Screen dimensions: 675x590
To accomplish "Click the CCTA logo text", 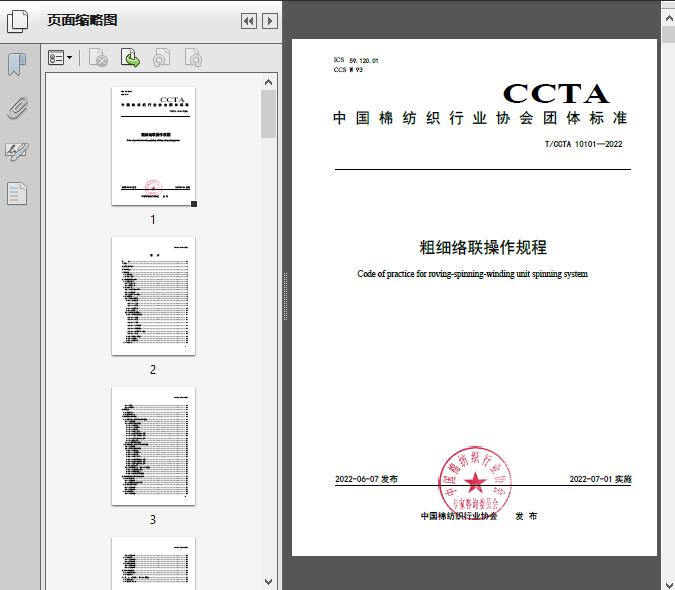I will 556,93.
